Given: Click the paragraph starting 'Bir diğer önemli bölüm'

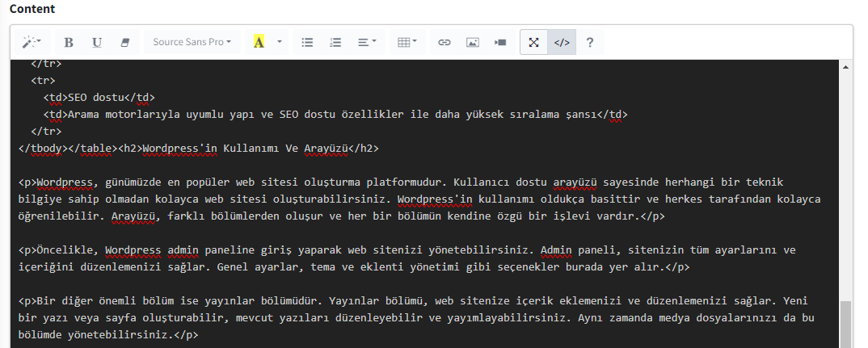Looking at the screenshot, I should [415, 318].
